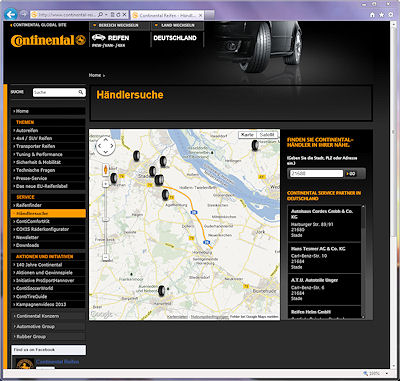
Task: Click the dealer list scrollbar up arrow
Action: point(363,207)
